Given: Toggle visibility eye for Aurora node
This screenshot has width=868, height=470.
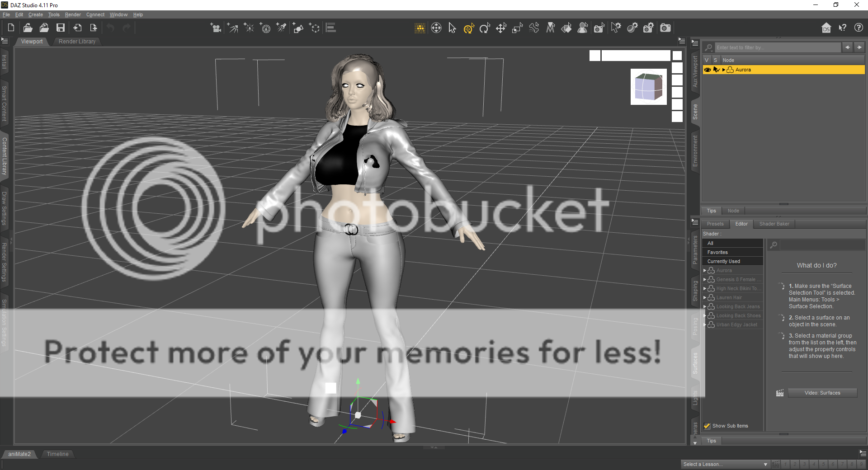Looking at the screenshot, I should click(708, 70).
